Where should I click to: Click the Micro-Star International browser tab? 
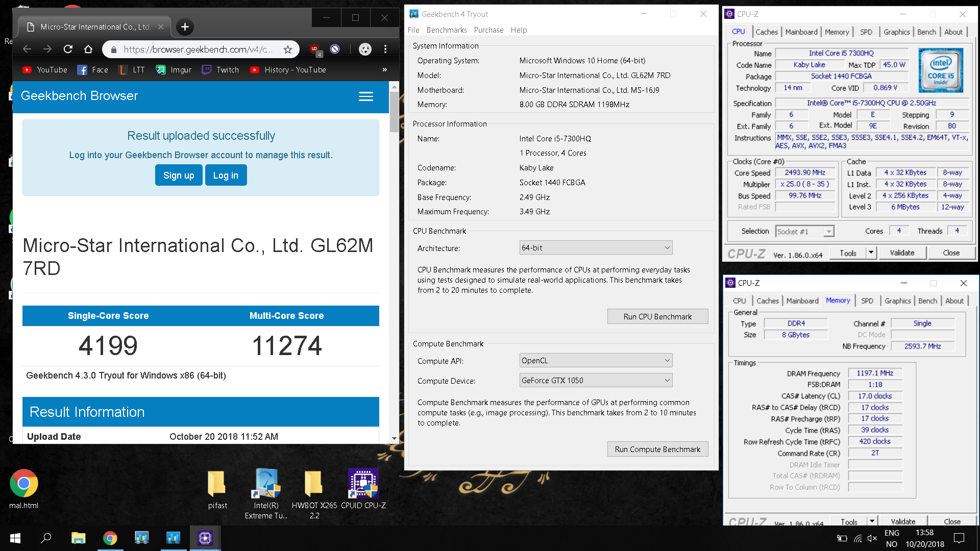click(x=94, y=27)
